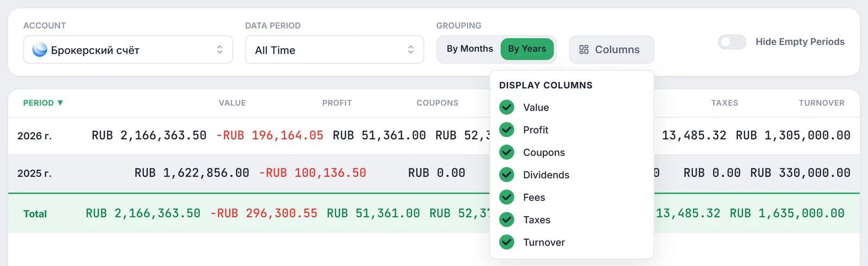Toggle the Hide Empty Periods switch
Screen dimensions: 868x266
(732, 42)
